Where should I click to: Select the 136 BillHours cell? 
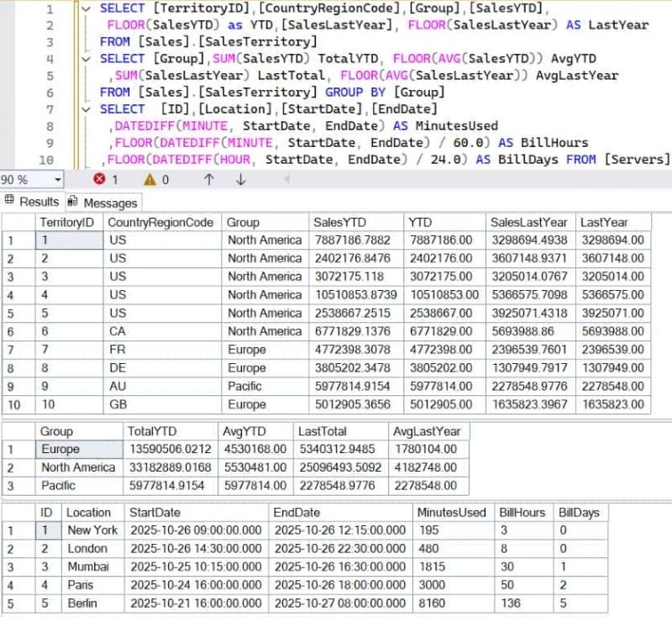(523, 604)
